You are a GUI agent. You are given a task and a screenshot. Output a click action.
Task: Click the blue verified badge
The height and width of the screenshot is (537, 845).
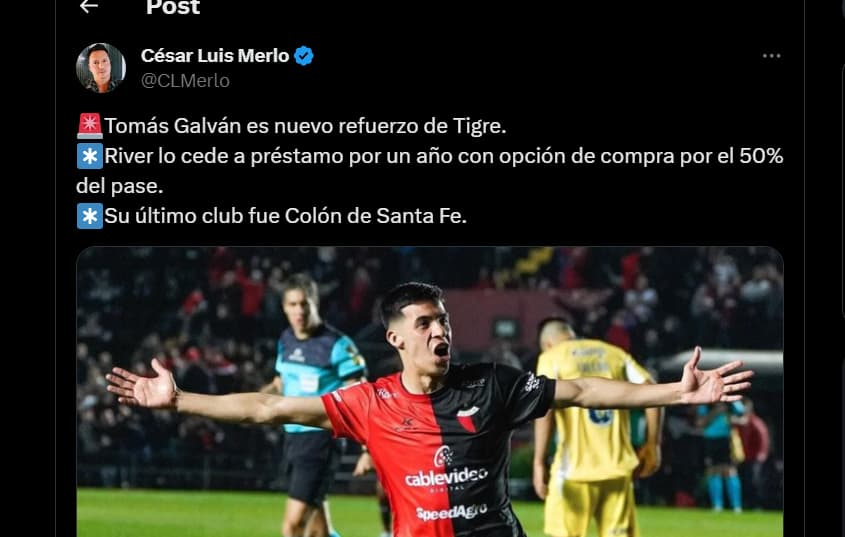pos(304,56)
